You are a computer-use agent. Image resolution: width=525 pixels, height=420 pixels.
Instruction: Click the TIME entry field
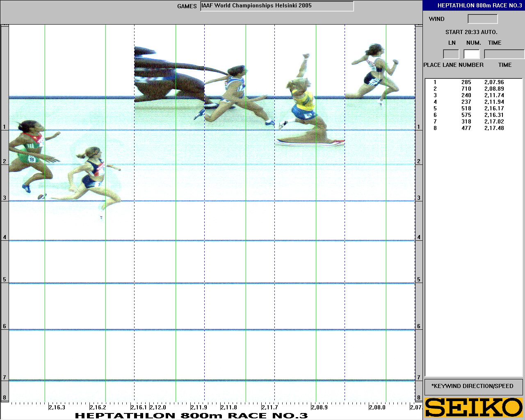(504, 54)
